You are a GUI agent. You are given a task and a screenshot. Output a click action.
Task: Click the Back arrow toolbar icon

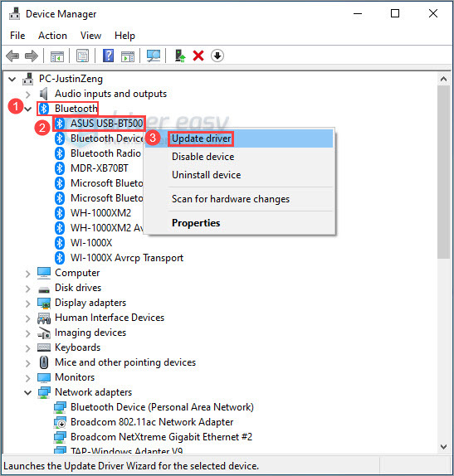(x=12, y=56)
